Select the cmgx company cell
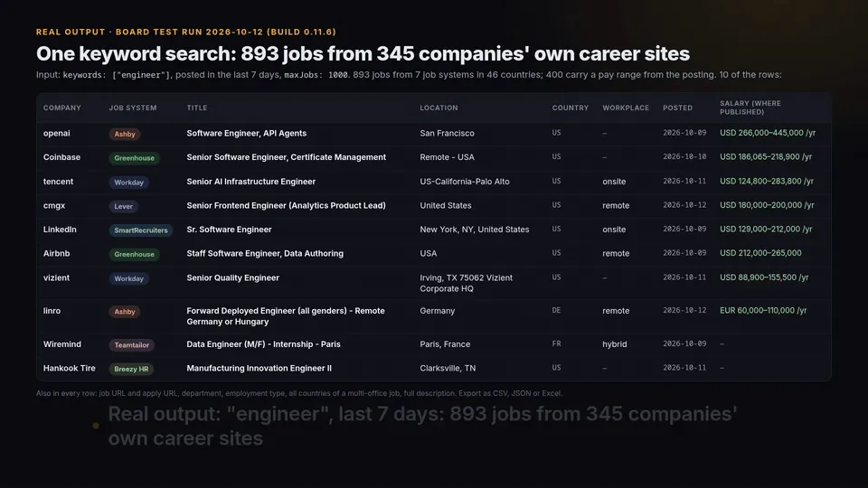The width and height of the screenshot is (868, 488). click(54, 205)
